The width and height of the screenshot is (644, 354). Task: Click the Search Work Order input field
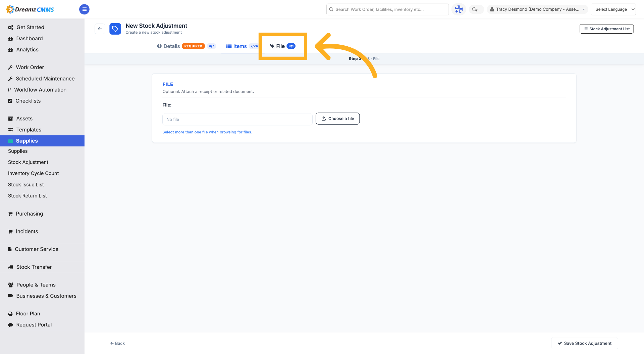coord(387,9)
